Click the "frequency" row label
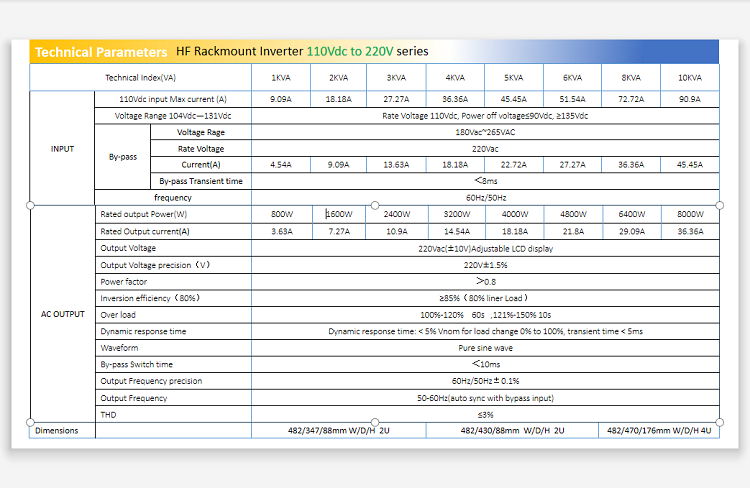The height and width of the screenshot is (488, 750). 173,198
